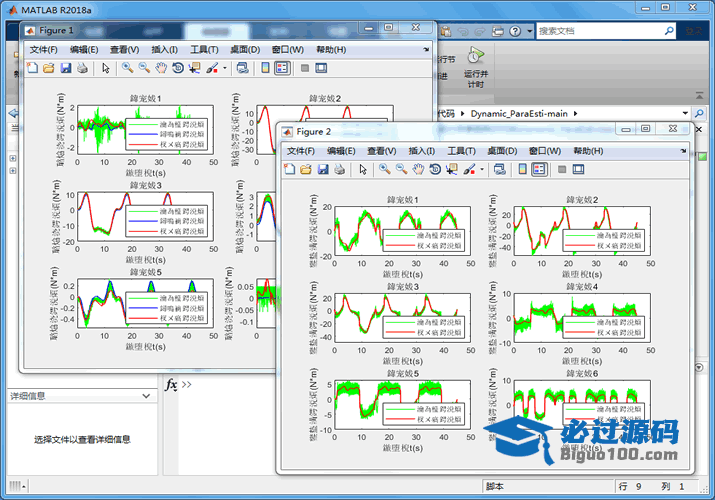Click Link Plot icon in Figure 1 toolbar
This screenshot has width=715, height=500.
[243, 68]
